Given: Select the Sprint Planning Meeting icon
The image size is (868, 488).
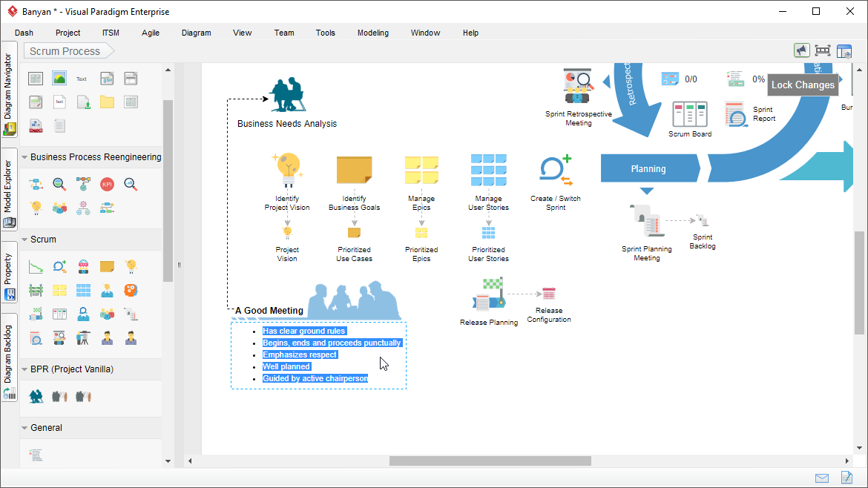Looking at the screenshot, I should 647,220.
